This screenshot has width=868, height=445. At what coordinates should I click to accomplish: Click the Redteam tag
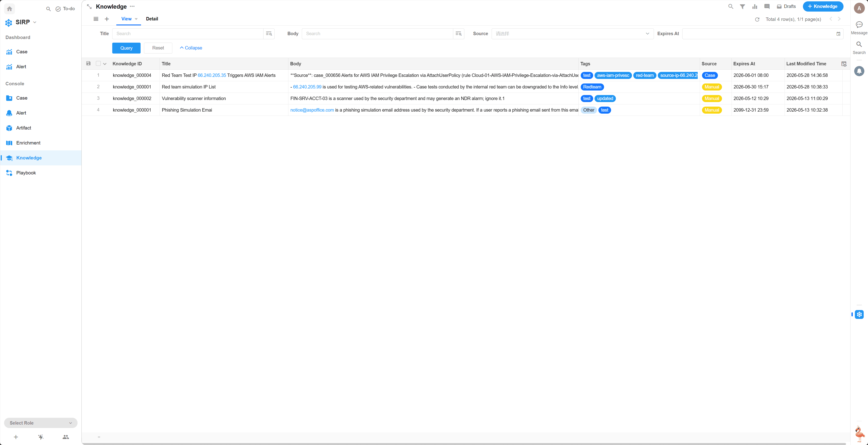pos(592,87)
